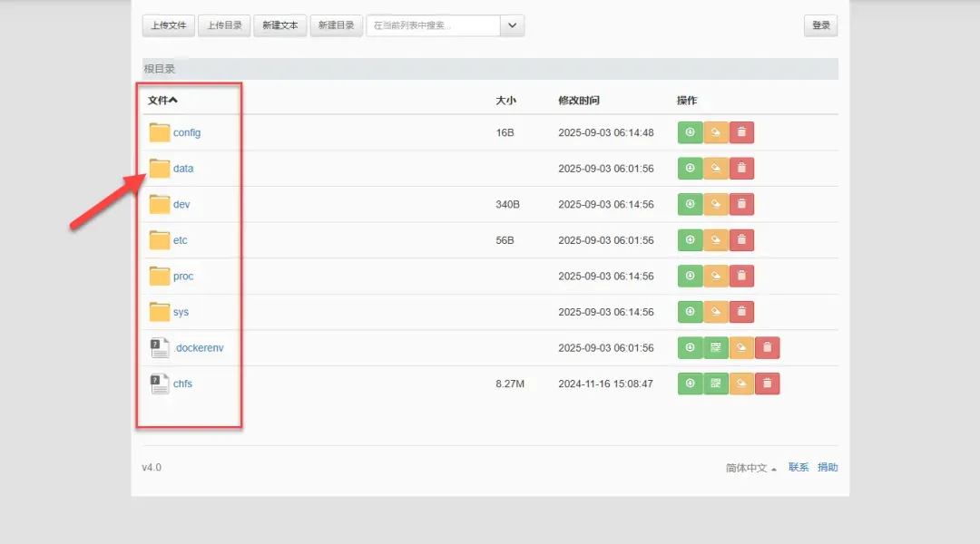The width and height of the screenshot is (980, 544).
Task: Sort by 修改时间 column header
Action: click(x=578, y=101)
